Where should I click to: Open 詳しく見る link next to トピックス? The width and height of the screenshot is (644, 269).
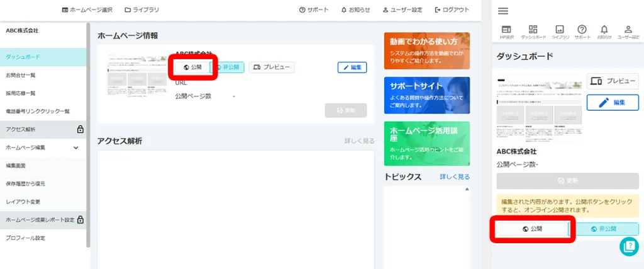[x=454, y=177]
